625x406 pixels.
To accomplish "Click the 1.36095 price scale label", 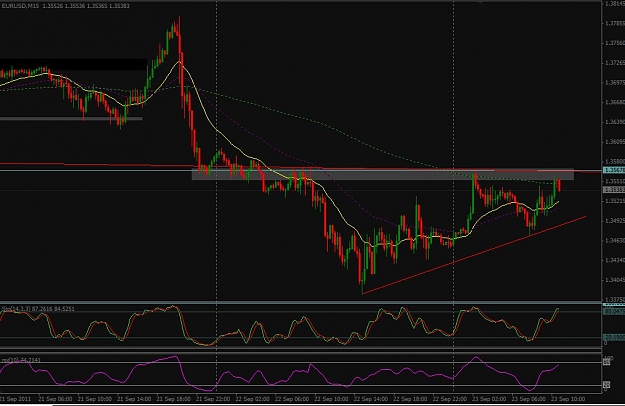I will (615, 141).
